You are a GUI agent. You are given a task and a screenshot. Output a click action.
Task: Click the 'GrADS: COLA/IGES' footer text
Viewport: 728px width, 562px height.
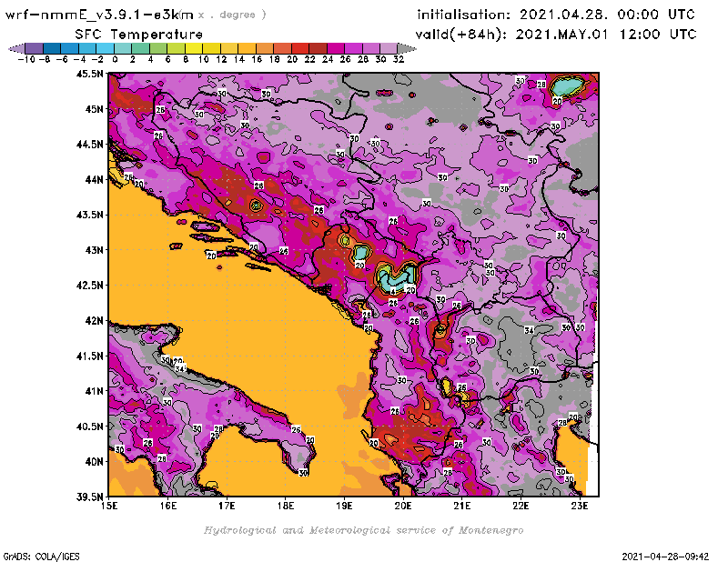point(41,557)
